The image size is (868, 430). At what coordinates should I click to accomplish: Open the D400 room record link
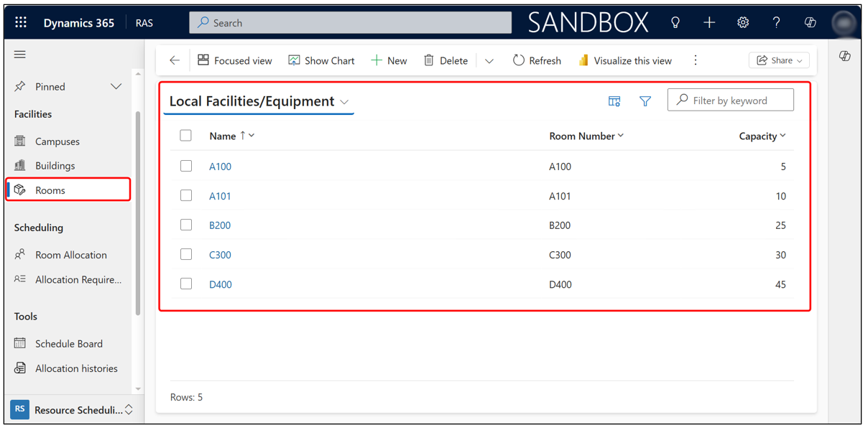[x=221, y=285]
